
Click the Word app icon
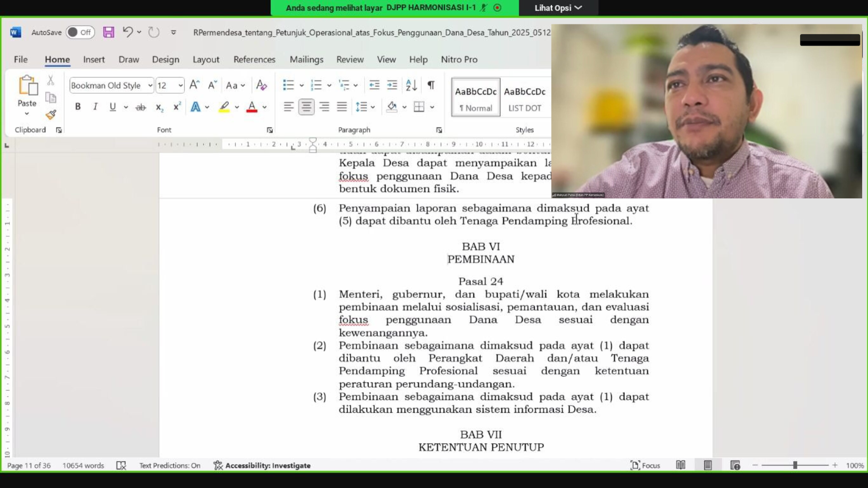click(x=15, y=32)
